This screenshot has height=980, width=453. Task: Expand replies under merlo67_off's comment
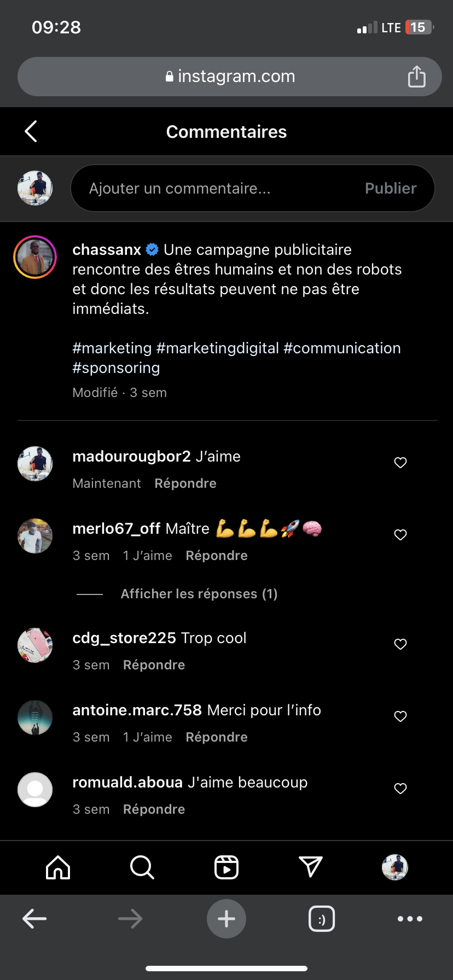199,594
